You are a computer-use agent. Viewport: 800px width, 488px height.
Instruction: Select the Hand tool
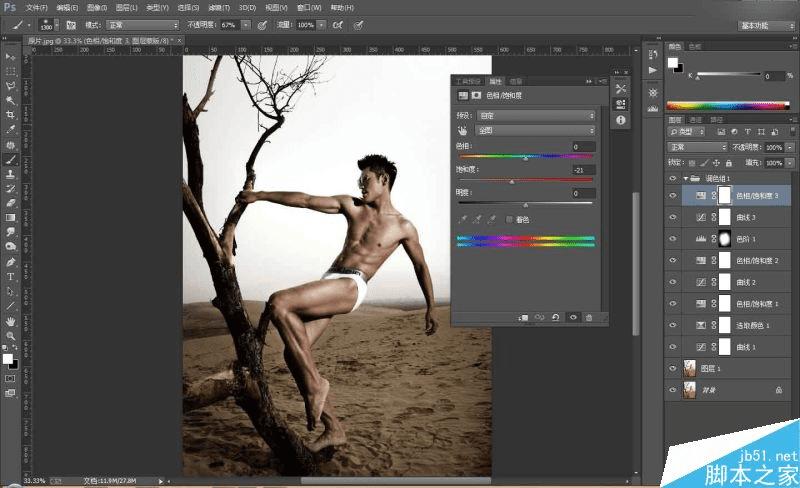click(10, 322)
